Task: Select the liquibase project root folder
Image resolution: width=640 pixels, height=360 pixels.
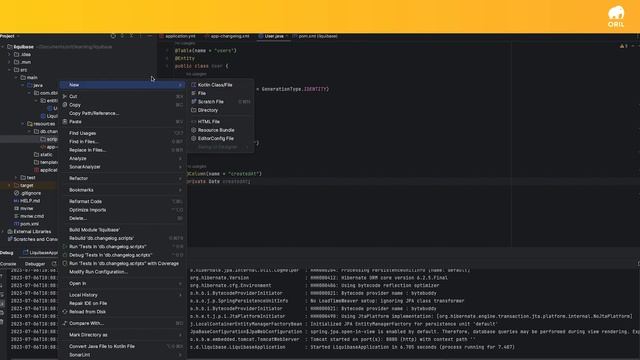Action: [24, 47]
